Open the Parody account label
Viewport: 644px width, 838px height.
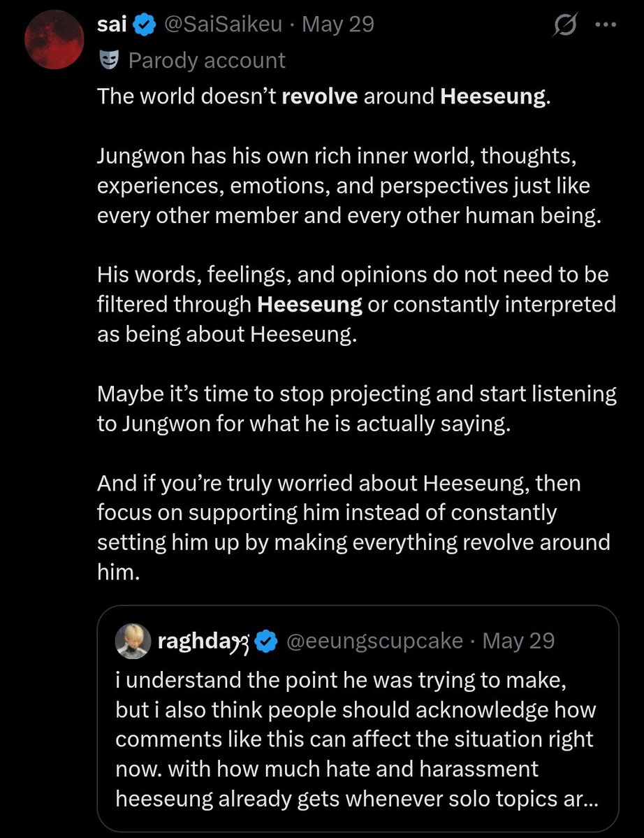click(x=207, y=60)
